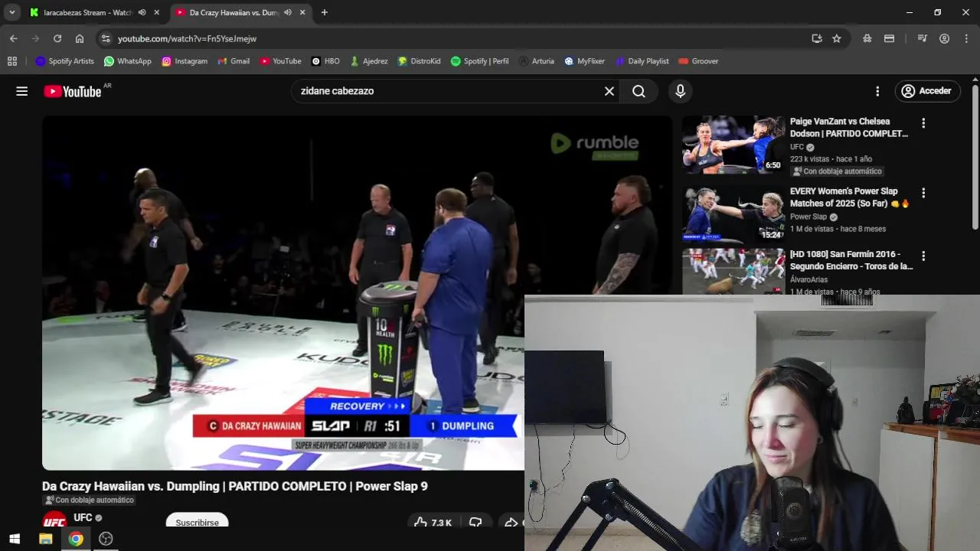Image resolution: width=980 pixels, height=551 pixels.
Task: Open the Spotify | Perfil bookmark
Action: (479, 61)
